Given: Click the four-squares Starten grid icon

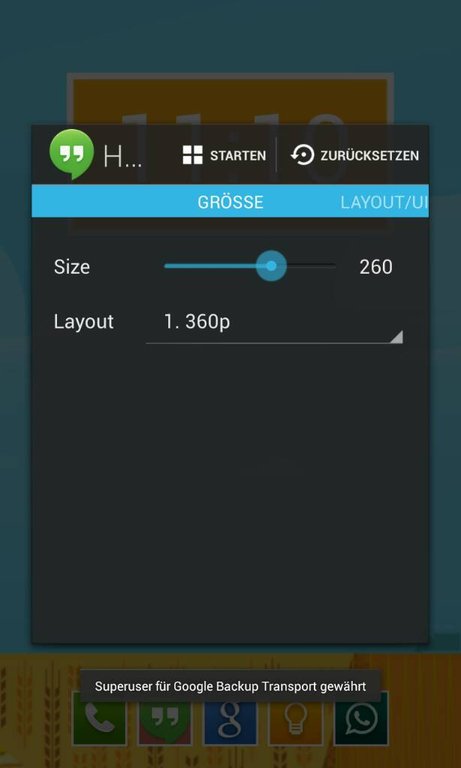Looking at the screenshot, I should (193, 155).
